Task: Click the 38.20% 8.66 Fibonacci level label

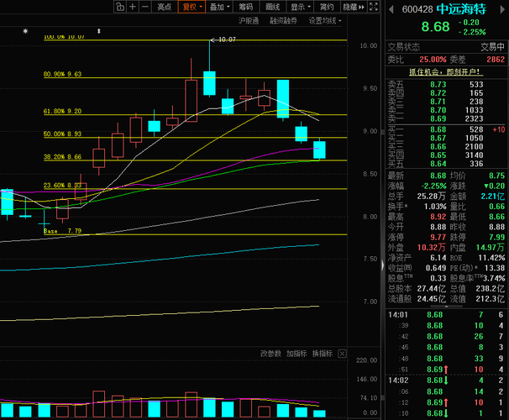Action: (62, 157)
